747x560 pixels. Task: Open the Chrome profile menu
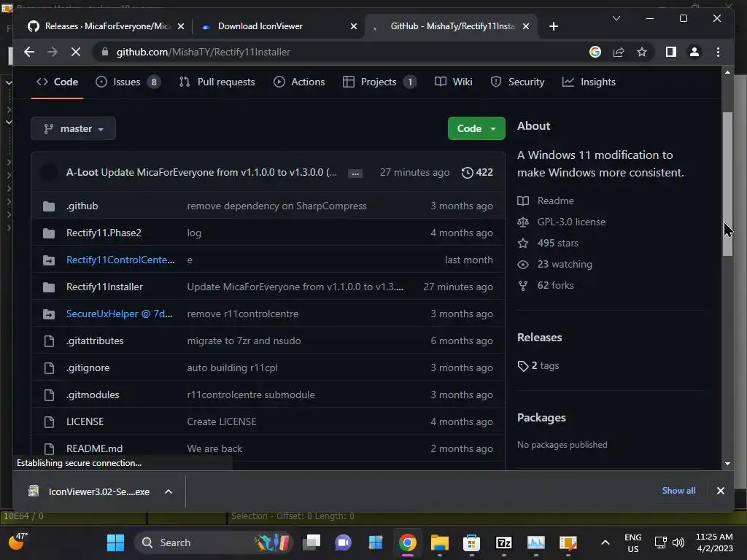point(694,52)
